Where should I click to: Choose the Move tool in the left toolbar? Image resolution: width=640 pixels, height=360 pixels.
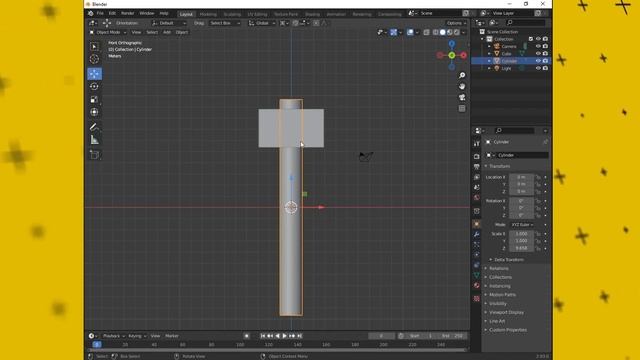[x=94, y=74]
